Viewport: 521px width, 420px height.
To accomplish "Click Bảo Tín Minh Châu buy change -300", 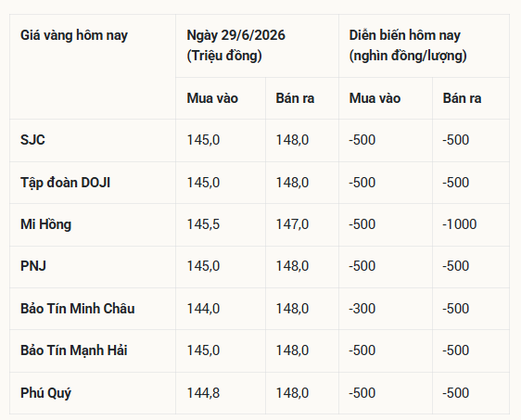I will pyautogui.click(x=362, y=309).
